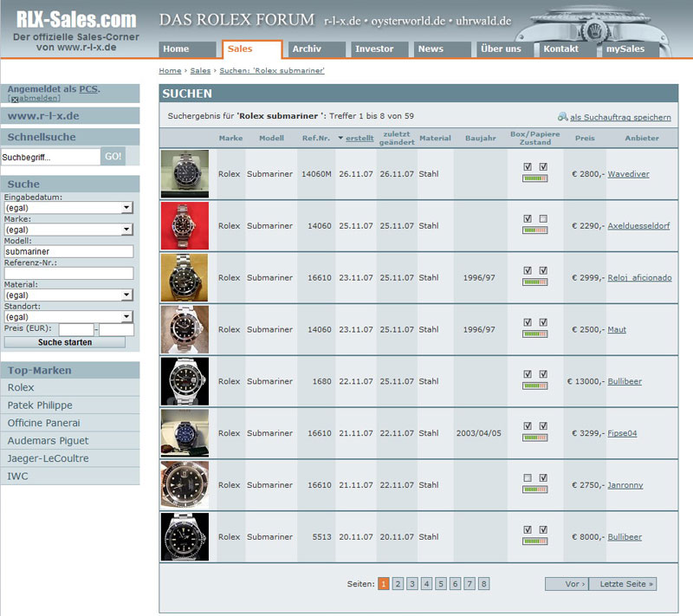693x616 pixels.
Task: Click the small abmelden logout icon
Action: (x=15, y=100)
